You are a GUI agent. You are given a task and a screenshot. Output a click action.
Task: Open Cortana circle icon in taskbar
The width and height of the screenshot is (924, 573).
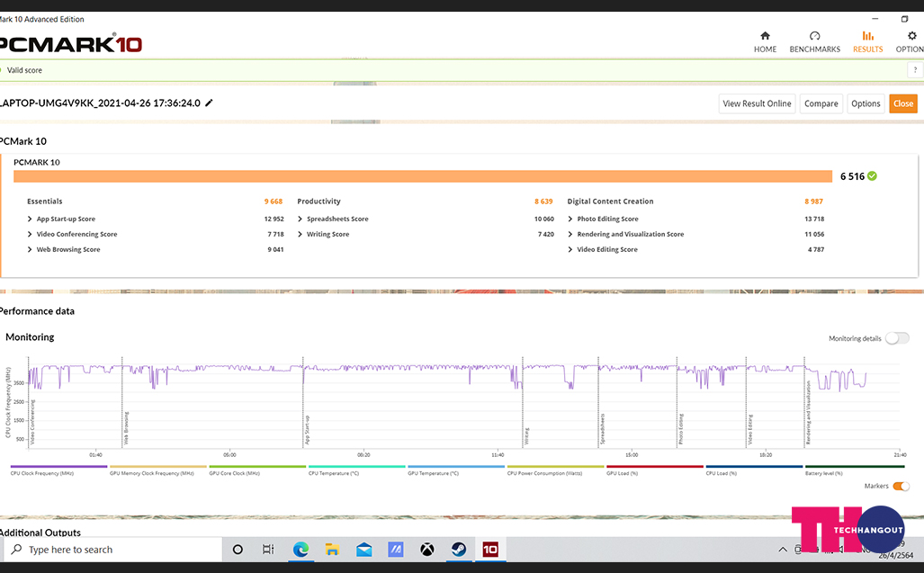pos(238,550)
